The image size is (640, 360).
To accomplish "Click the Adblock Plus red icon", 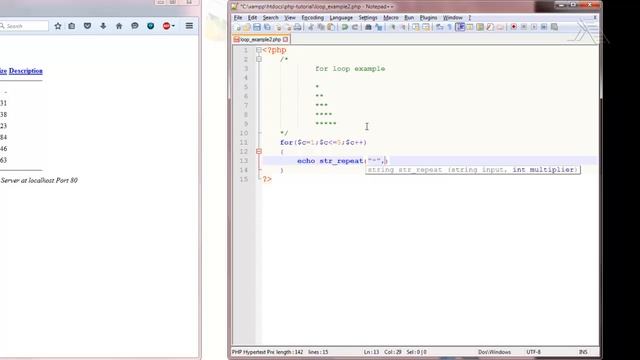I will click(166, 26).
